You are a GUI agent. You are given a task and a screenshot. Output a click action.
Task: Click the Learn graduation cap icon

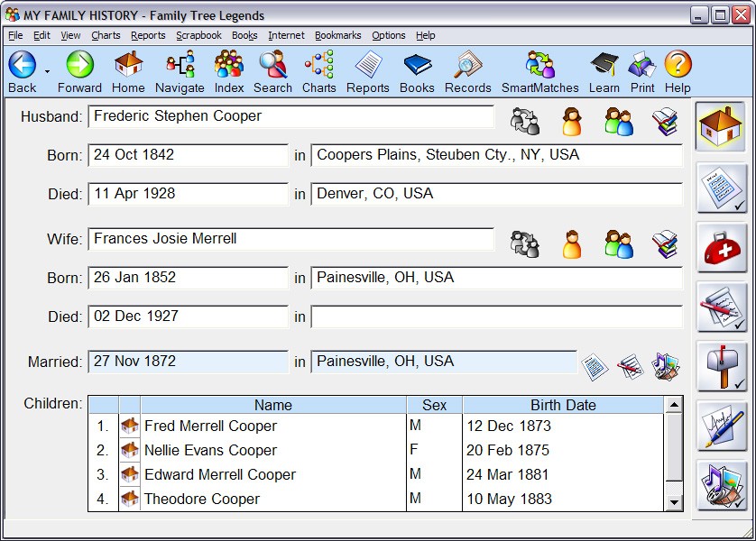(604, 64)
